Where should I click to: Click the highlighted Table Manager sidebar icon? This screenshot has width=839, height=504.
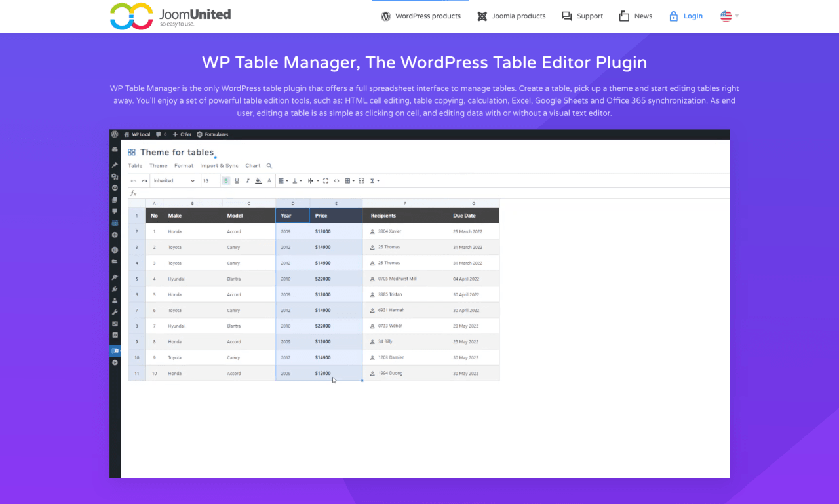click(x=115, y=351)
